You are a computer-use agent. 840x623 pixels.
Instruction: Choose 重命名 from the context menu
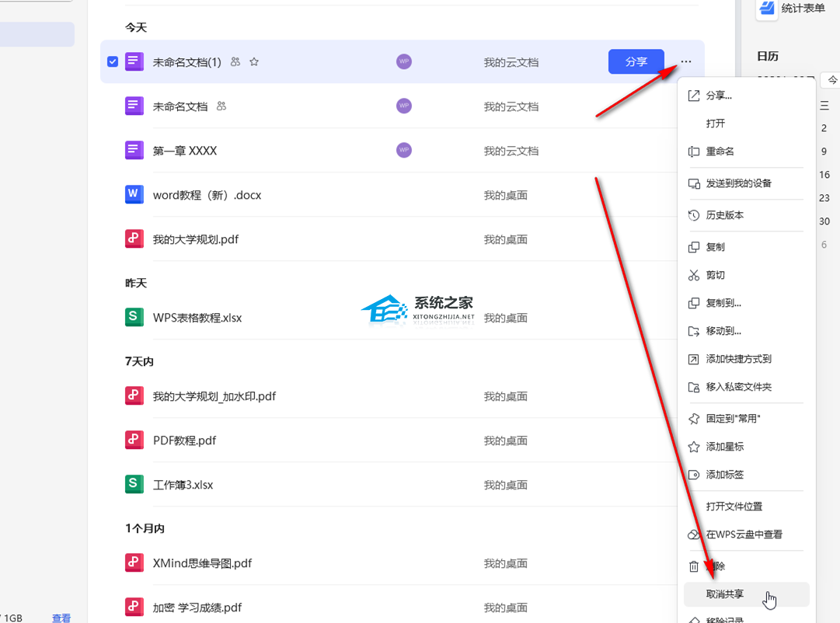click(x=720, y=151)
